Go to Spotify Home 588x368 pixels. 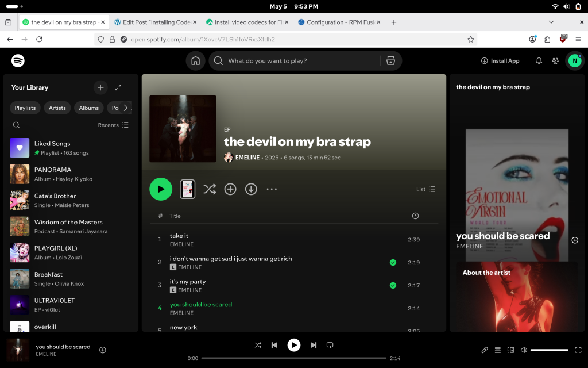point(195,61)
